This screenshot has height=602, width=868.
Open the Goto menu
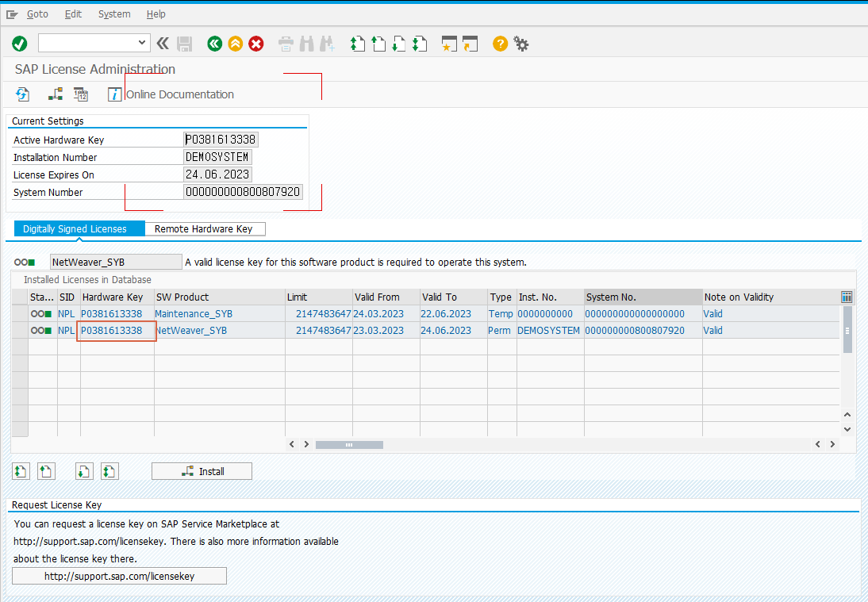[x=36, y=13]
